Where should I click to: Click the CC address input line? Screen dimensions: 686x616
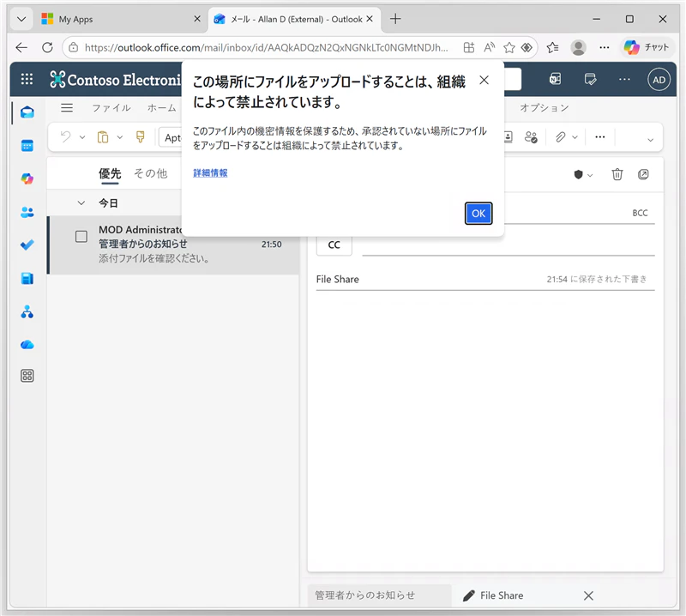(508, 245)
